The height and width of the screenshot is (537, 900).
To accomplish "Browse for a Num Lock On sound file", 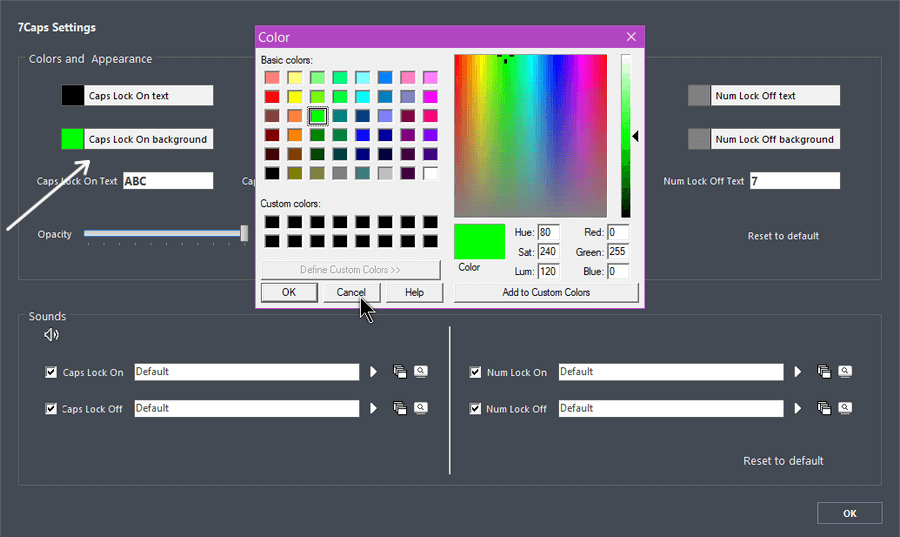I will tap(845, 372).
